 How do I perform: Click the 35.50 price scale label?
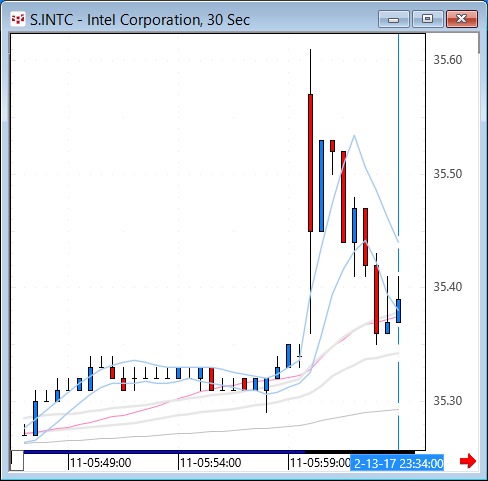click(x=448, y=174)
